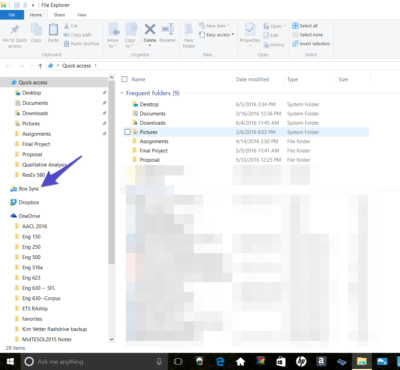Click the Up one level arrow
Viewport: 400px width, 370px height.
pyautogui.click(x=40, y=66)
